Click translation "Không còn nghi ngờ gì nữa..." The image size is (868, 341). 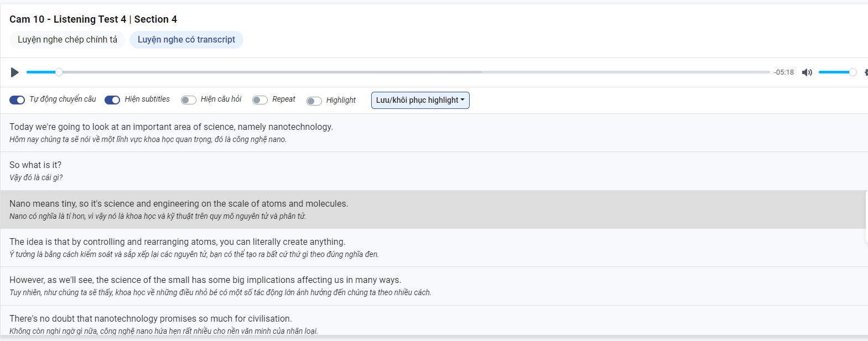(x=164, y=331)
